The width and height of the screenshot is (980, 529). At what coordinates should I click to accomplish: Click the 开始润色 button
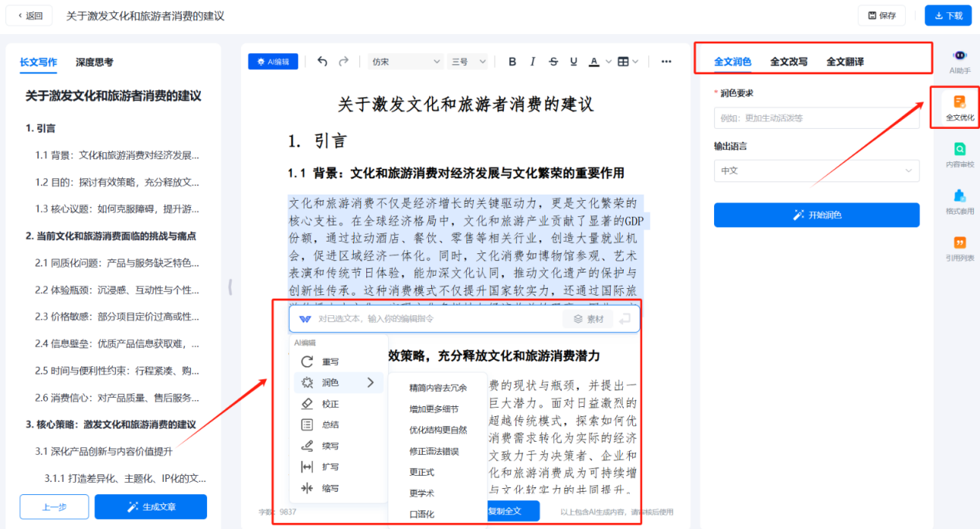(x=816, y=215)
